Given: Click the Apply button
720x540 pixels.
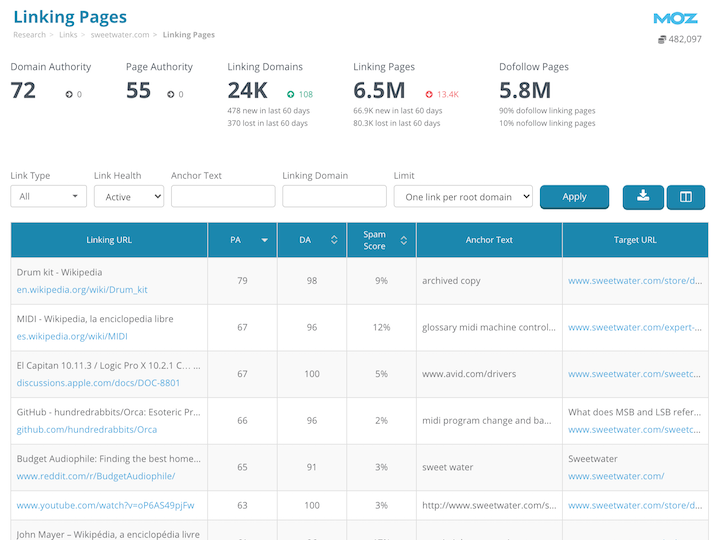Looking at the screenshot, I should click(x=574, y=197).
